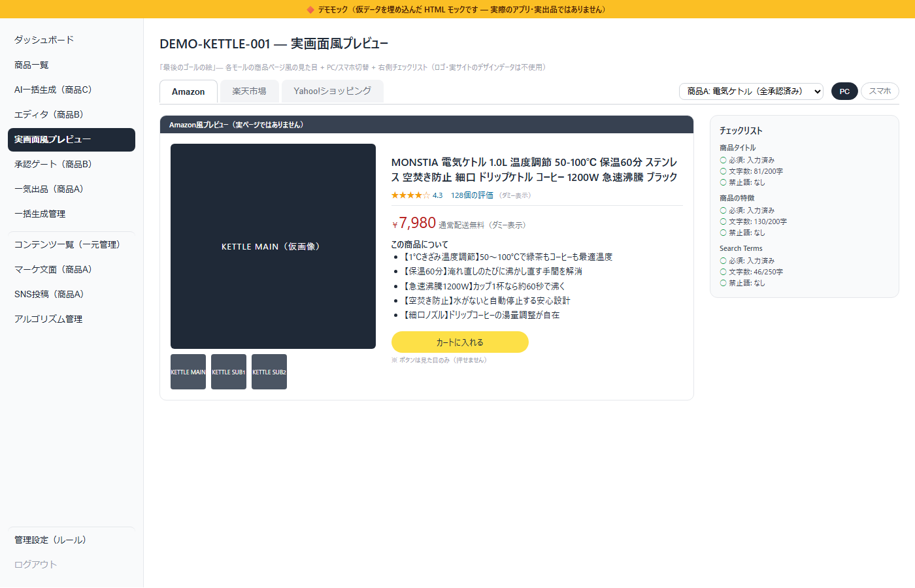This screenshot has width=915, height=588.
Task: Click the orange diamond icon in demo banner
Action: pos(310,9)
